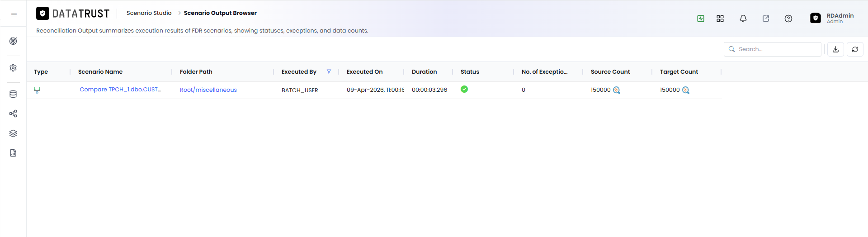Open the layers stack icon in sidebar
868x237 pixels.
pos(13,133)
